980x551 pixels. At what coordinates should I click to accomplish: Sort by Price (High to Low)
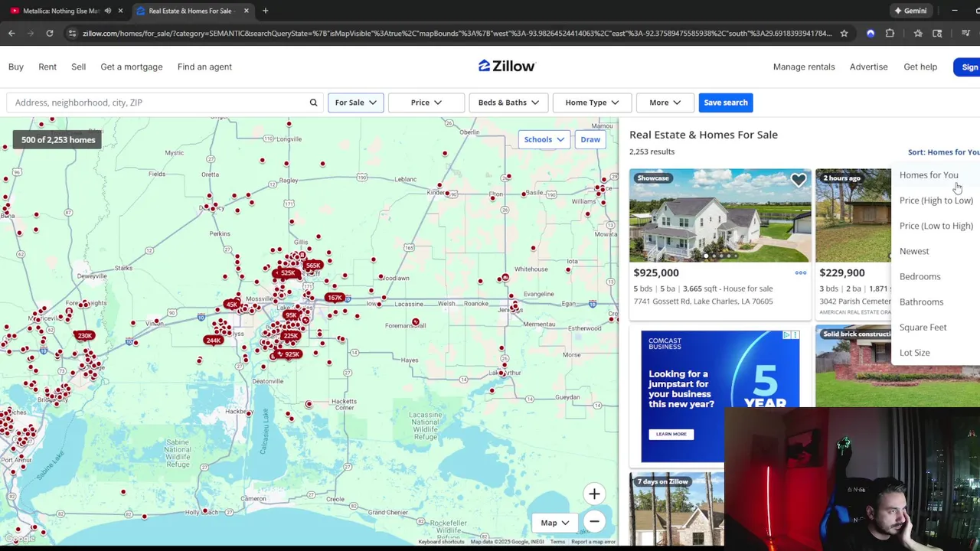click(x=936, y=201)
